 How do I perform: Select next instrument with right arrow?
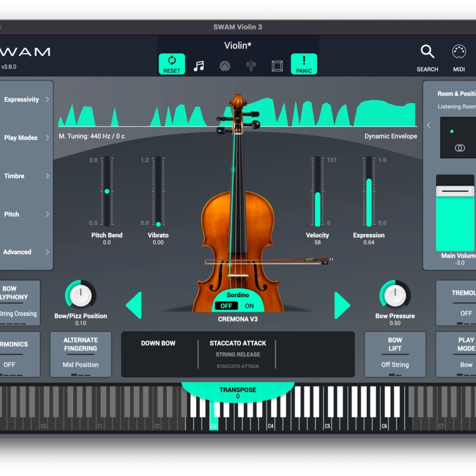coord(341,305)
